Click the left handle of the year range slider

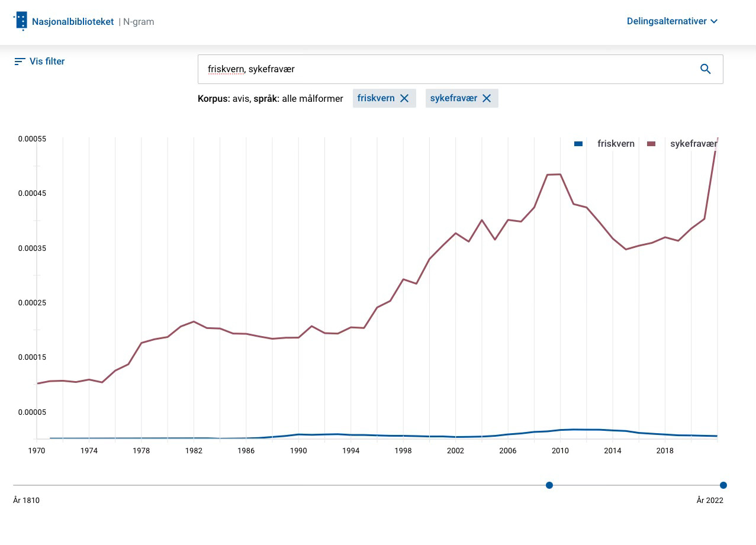tap(549, 485)
